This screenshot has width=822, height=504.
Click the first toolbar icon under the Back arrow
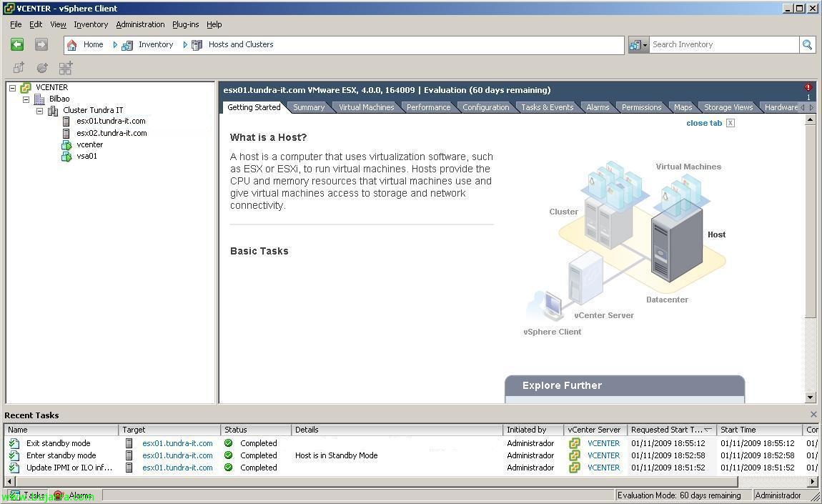tap(19, 68)
